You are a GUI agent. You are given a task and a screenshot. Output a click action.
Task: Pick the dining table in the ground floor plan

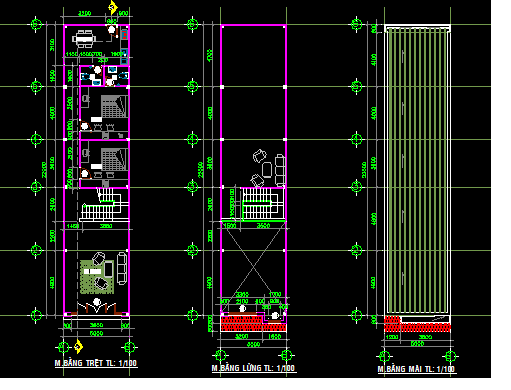(84, 39)
